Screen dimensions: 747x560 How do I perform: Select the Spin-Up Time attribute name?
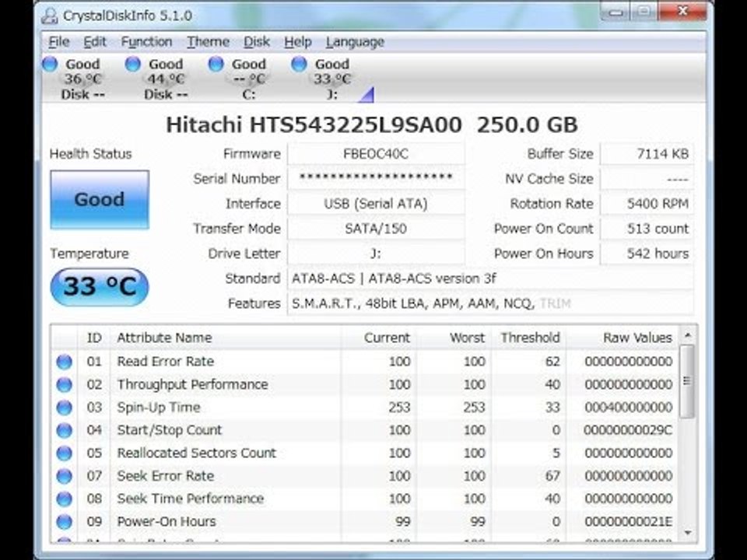[x=159, y=408]
